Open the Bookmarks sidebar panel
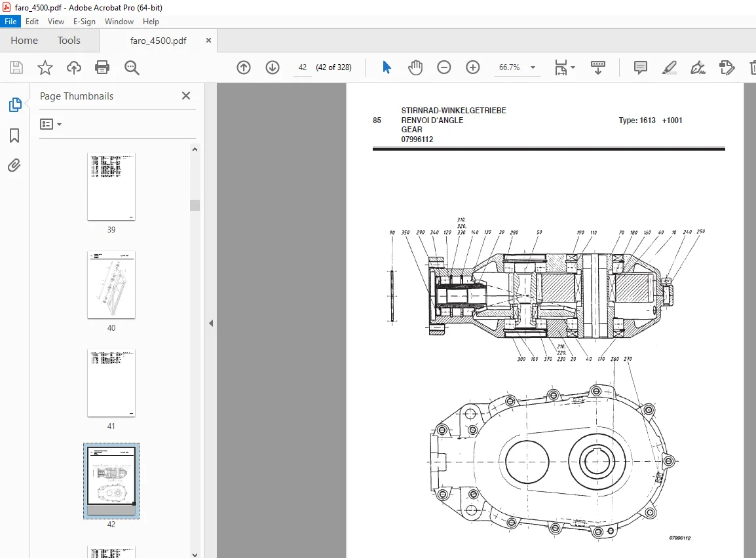This screenshot has width=756, height=558. pyautogui.click(x=14, y=136)
